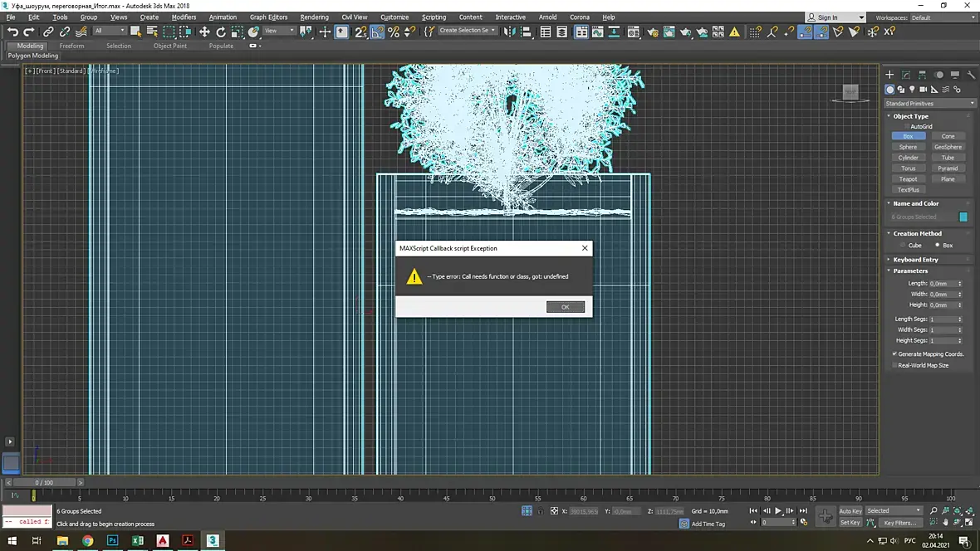Click the object color swatch
Screen dimensions: 980x551
point(963,217)
